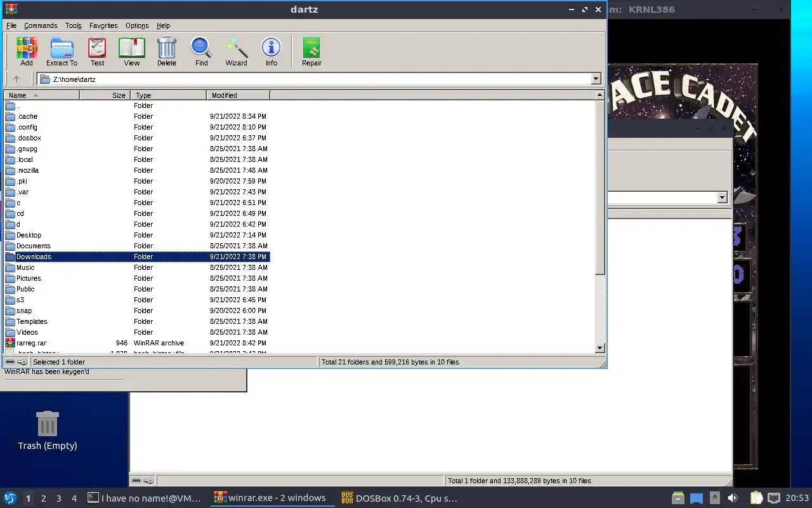Click the key icon in background WinRAR status bar
Image resolution: width=812 pixels, height=508 pixels.
(148, 481)
